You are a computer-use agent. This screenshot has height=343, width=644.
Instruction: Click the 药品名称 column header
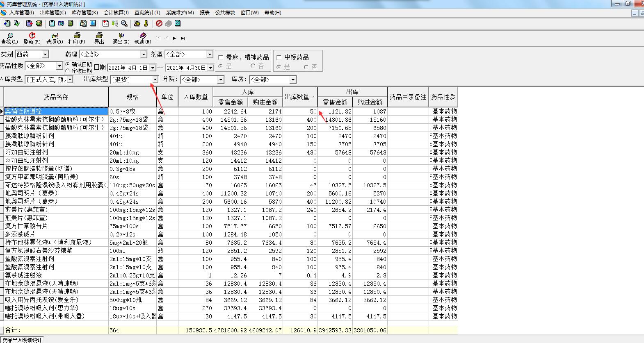pos(56,97)
